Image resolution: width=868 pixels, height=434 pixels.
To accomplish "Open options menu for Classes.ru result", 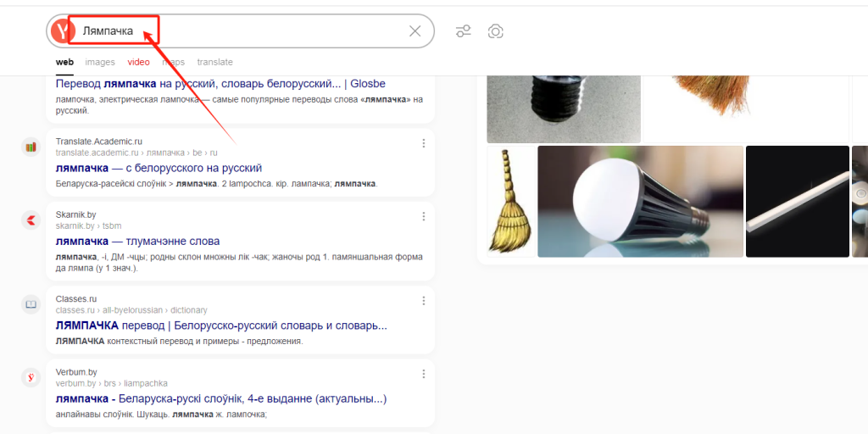I will pos(424,301).
